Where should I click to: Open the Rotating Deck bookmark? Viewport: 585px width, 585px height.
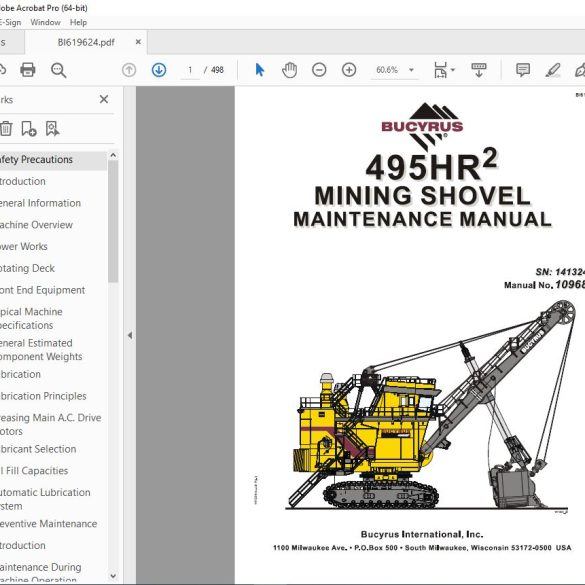27,268
